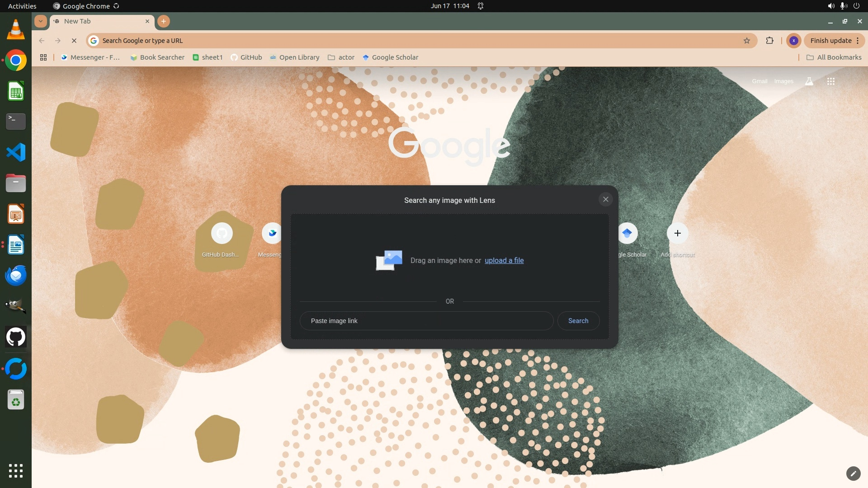
Task: Stop loading the page
Action: 74,41
